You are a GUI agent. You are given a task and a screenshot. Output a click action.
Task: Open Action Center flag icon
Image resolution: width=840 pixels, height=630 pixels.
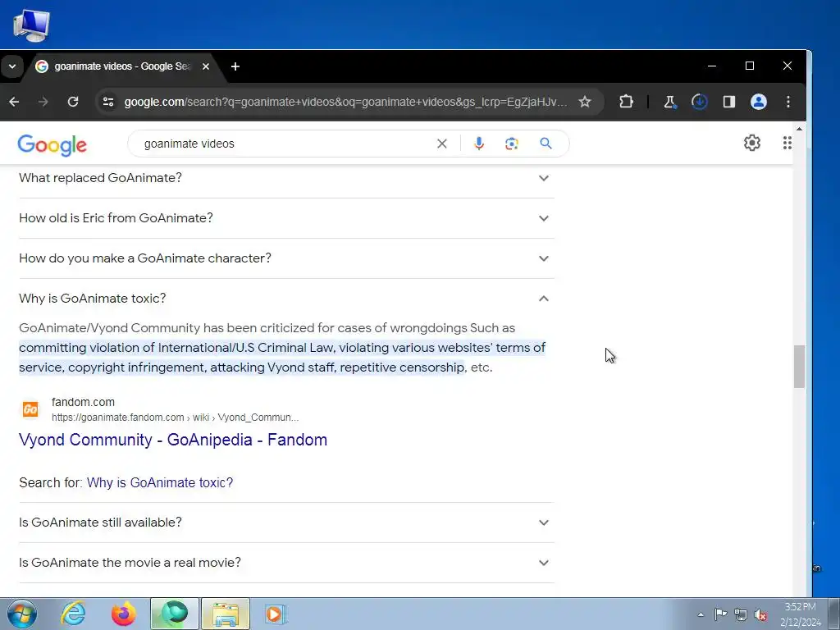coord(720,614)
